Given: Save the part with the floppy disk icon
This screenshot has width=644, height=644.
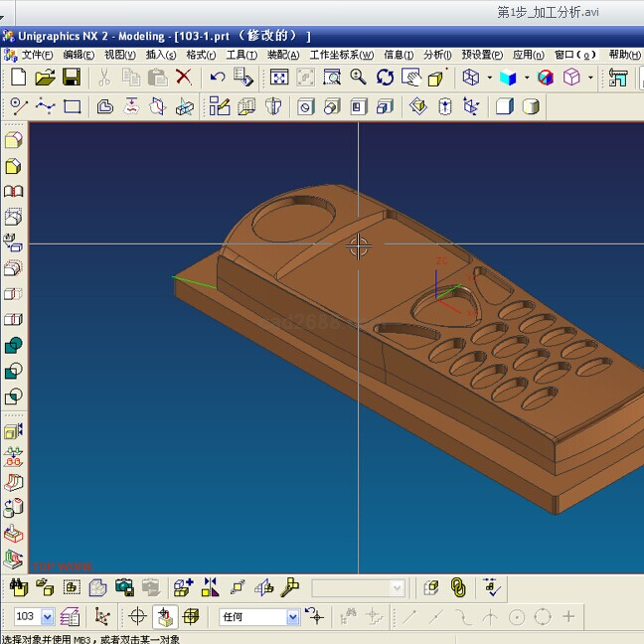Looking at the screenshot, I should click(72, 78).
